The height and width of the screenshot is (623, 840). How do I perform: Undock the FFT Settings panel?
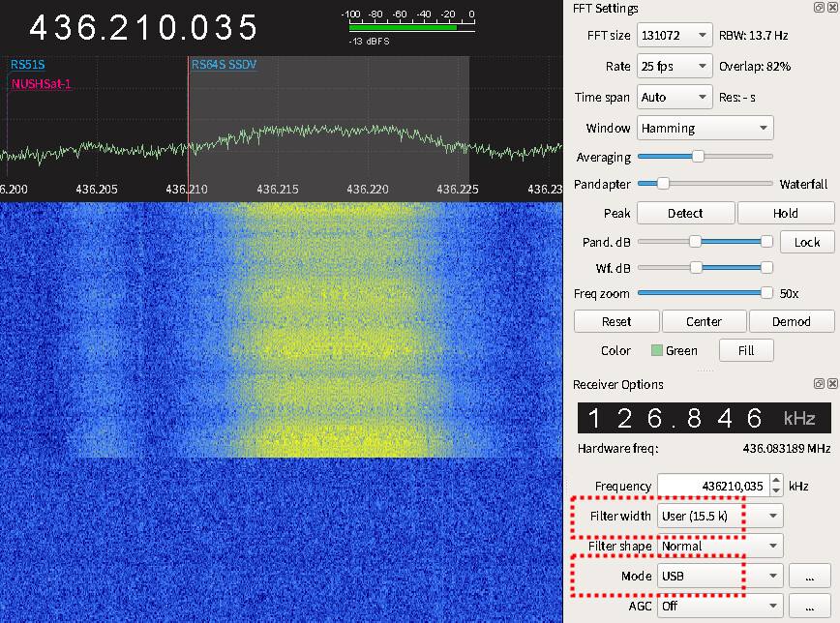click(819, 9)
